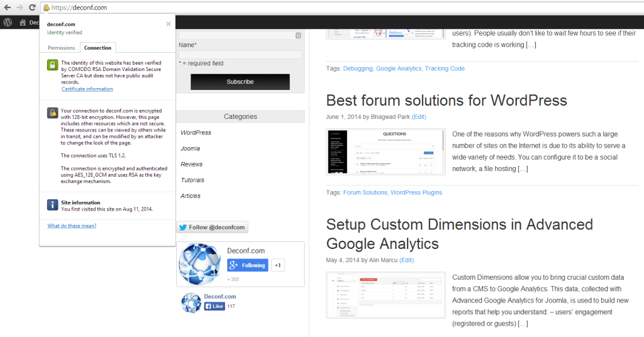The width and height of the screenshot is (644, 337).
Task: Click the 'Categories' widget heading
Action: [240, 116]
